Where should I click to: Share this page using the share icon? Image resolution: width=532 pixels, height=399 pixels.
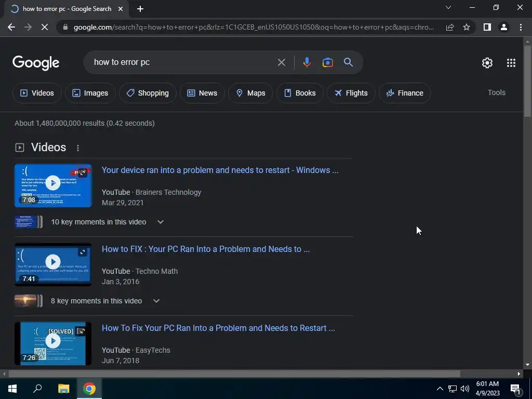(450, 27)
